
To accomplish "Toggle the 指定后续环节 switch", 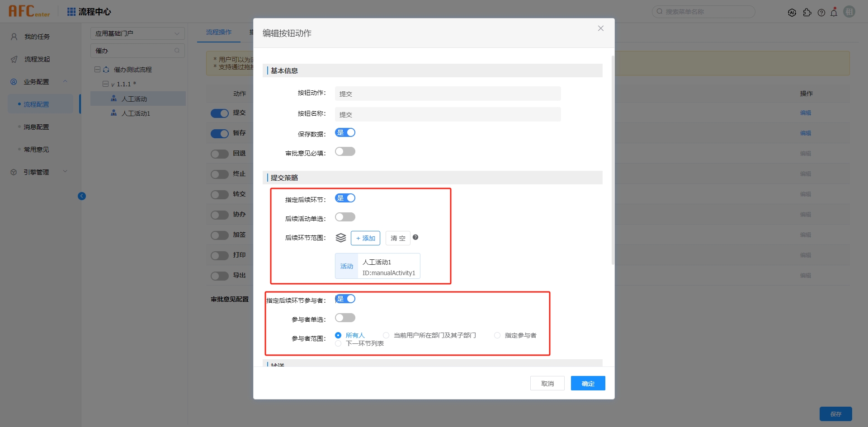I will pyautogui.click(x=345, y=198).
